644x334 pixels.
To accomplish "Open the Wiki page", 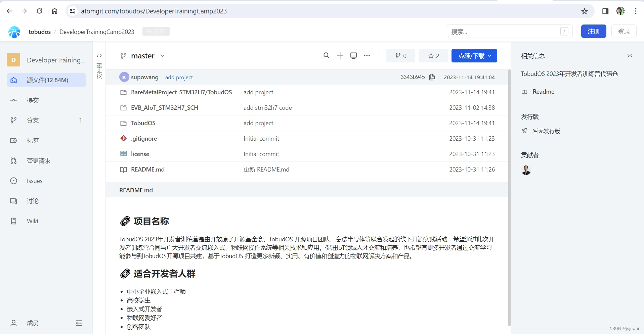I will point(32,221).
